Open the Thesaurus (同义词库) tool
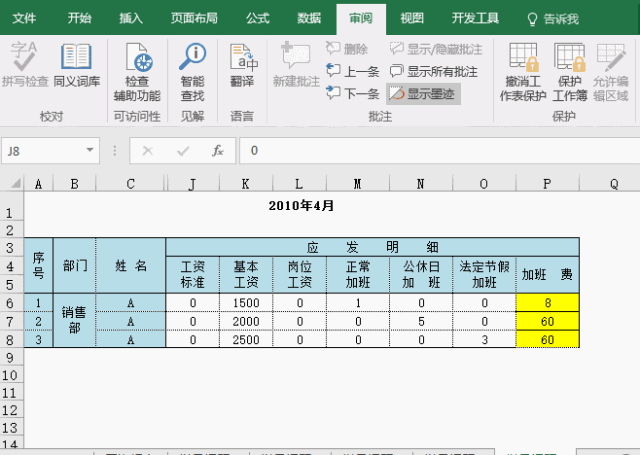 [x=77, y=64]
